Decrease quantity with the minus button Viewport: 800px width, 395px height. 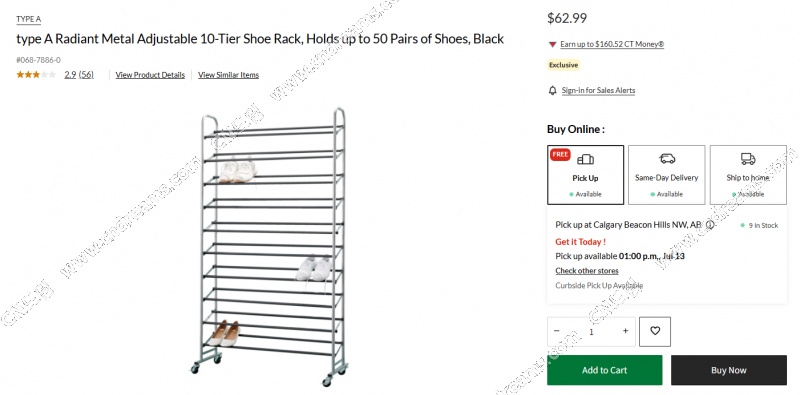pos(557,331)
